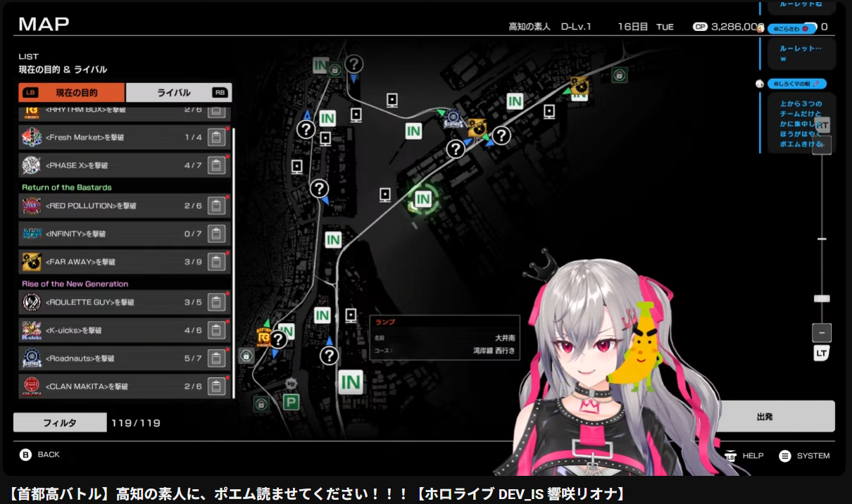Click the Roadnauts team emblem in list
Screen dimensions: 852x504
tap(32, 358)
